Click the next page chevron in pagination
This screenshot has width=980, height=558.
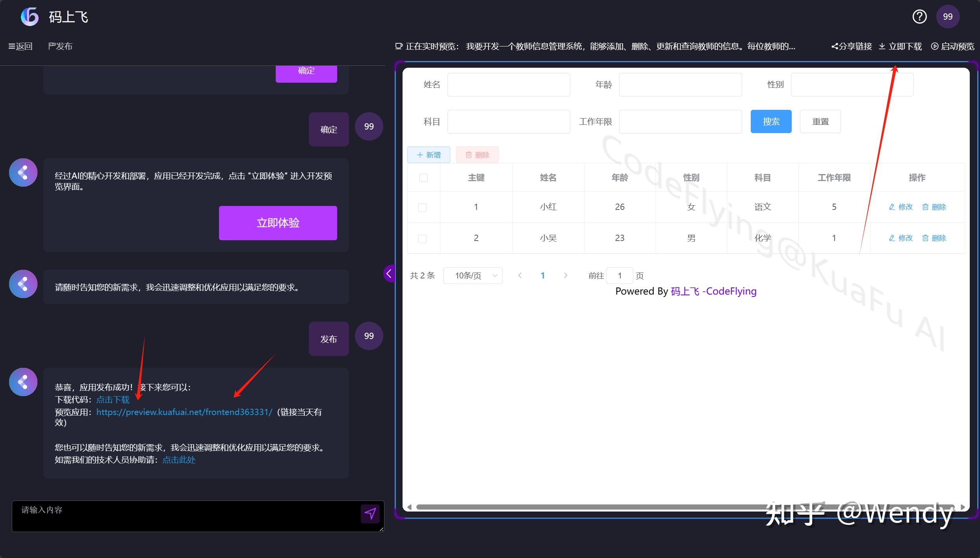pyautogui.click(x=566, y=275)
